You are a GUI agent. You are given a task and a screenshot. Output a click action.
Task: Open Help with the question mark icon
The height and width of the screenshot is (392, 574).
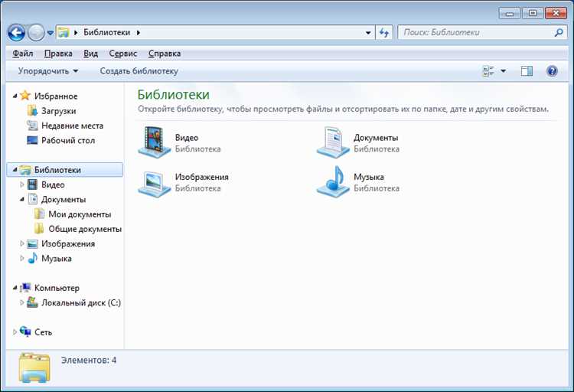click(552, 70)
